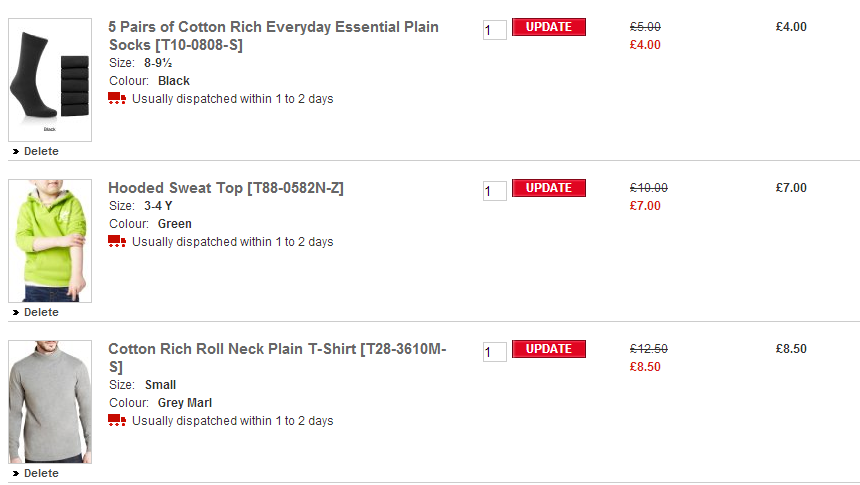
Task: Click the arrow icon beside Roll Neck T-Shirt Delete
Action: pyautogui.click(x=16, y=474)
